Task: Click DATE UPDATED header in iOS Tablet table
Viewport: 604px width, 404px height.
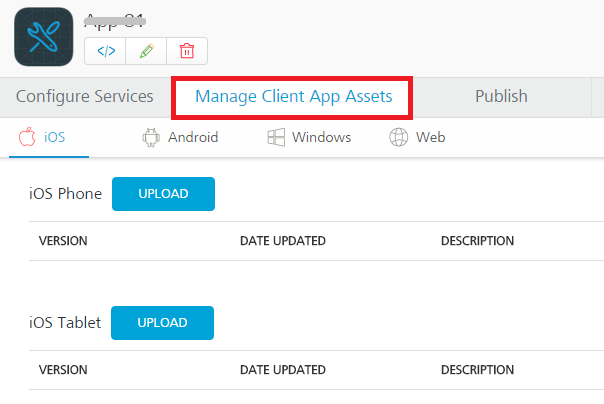Action: coord(283,370)
